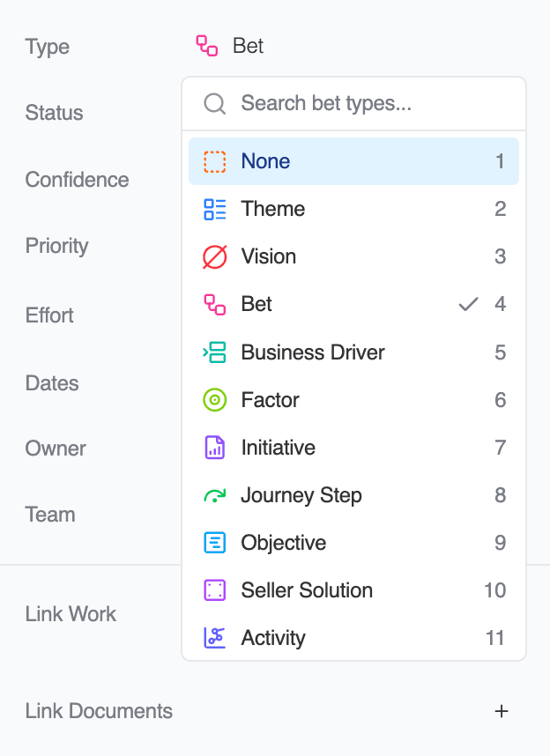The width and height of the screenshot is (550, 756).
Task: Select the None bet type option
Action: pos(353,162)
